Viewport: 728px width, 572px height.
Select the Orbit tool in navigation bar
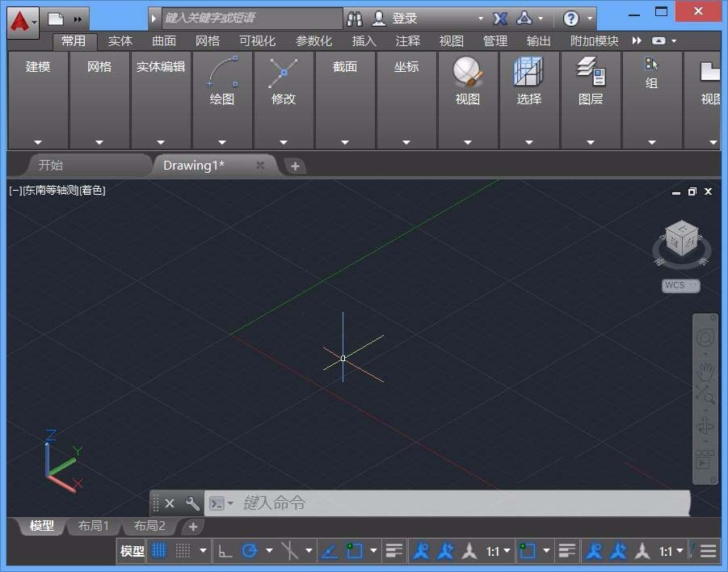705,426
